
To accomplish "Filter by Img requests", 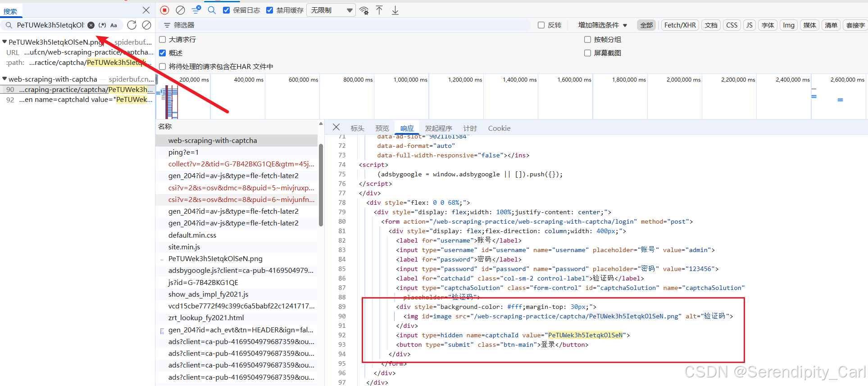I will tap(789, 25).
